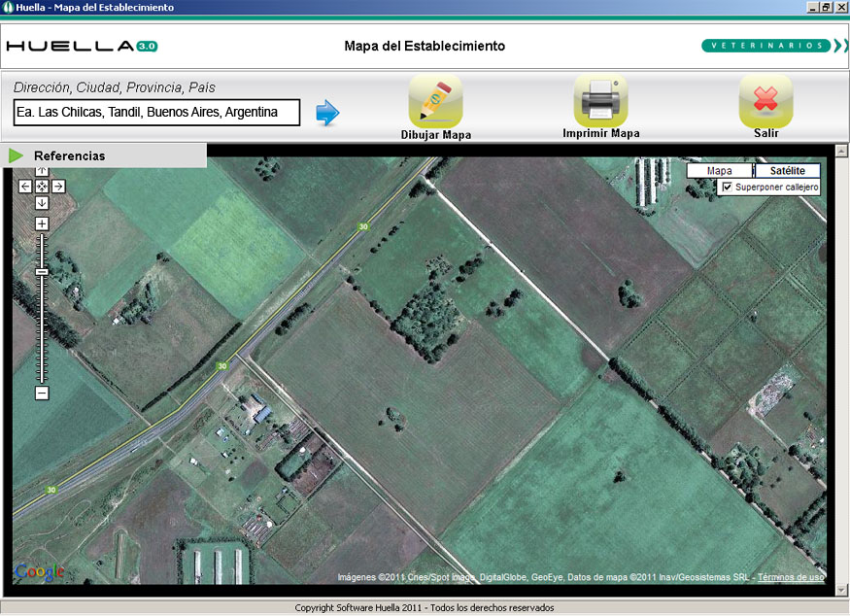850x616 pixels.
Task: Click the Imprimir Mapa printer icon
Action: (600, 101)
